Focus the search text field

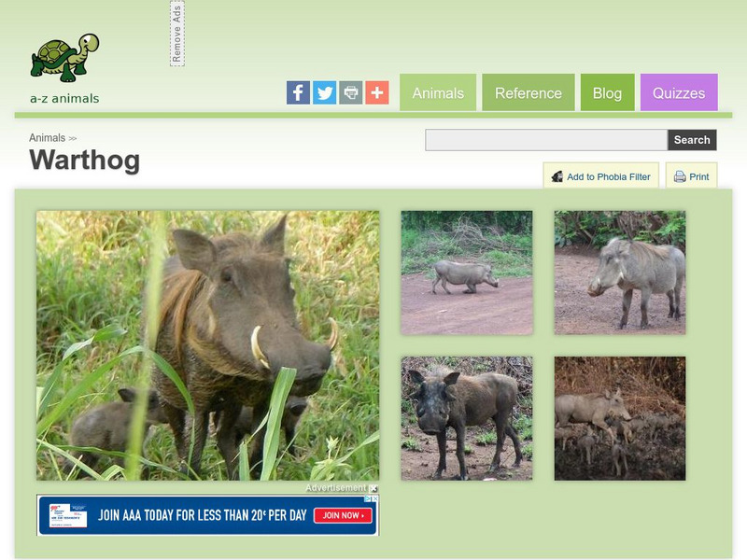click(x=546, y=140)
